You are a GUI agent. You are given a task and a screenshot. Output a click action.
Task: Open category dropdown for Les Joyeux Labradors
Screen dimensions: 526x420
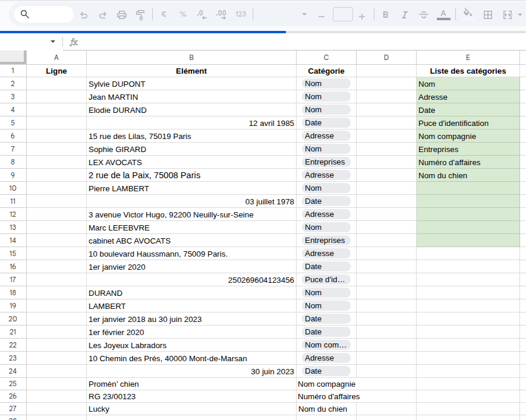click(x=326, y=345)
